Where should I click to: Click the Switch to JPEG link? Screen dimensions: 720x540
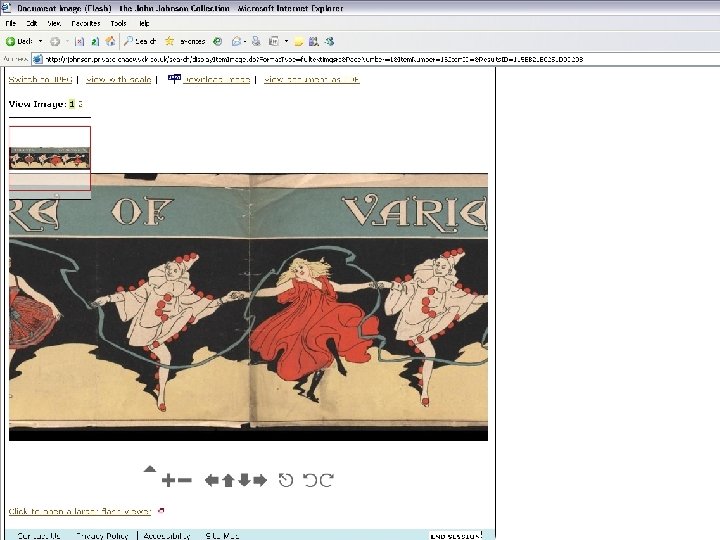(40, 79)
